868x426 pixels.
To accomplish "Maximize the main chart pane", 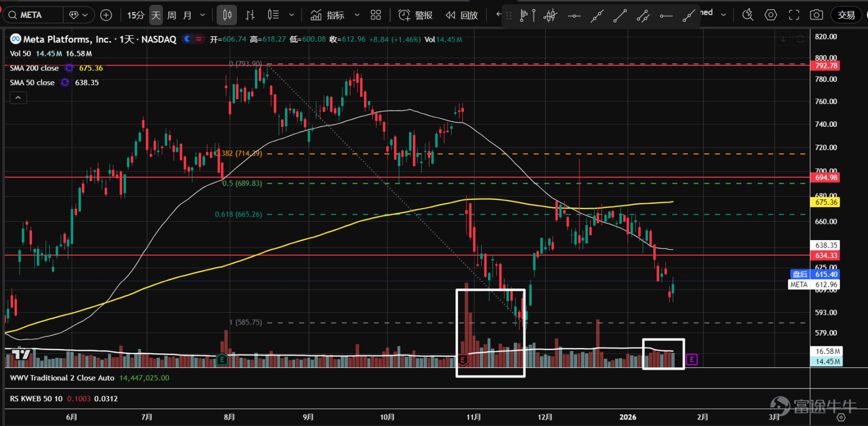I will pos(800,39).
